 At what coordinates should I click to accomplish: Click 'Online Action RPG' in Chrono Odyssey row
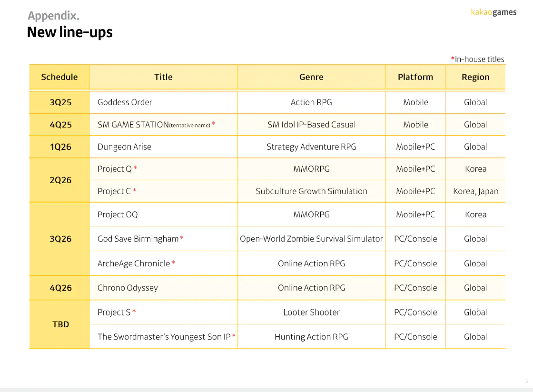(x=311, y=288)
